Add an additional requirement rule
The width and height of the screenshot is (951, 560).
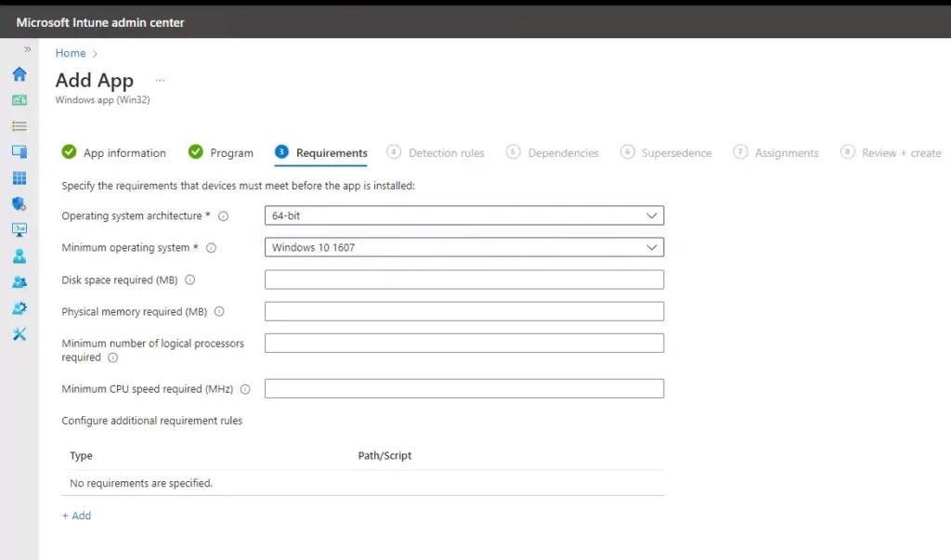pyautogui.click(x=76, y=515)
